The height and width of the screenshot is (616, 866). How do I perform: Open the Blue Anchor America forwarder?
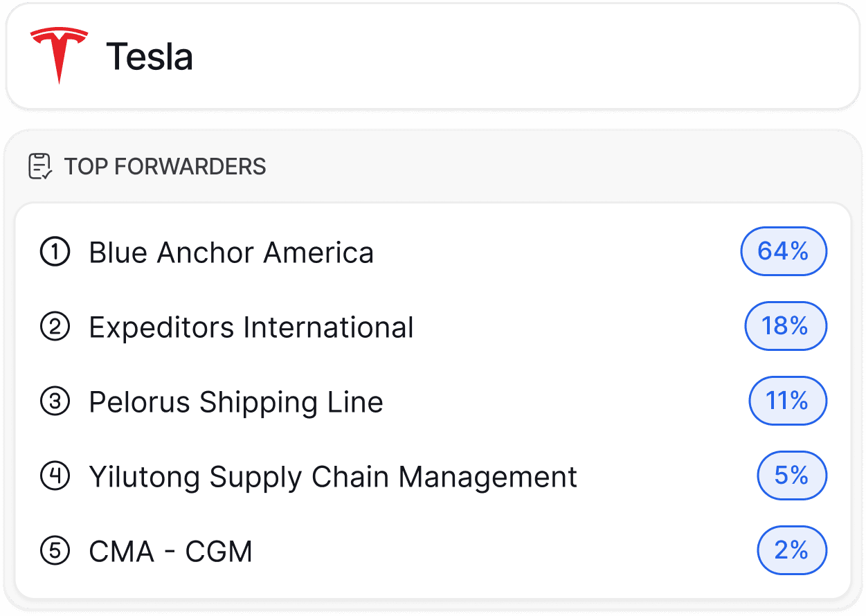point(231,253)
